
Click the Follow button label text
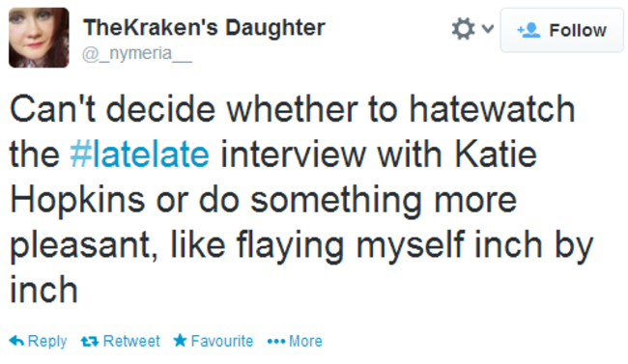click(x=578, y=31)
